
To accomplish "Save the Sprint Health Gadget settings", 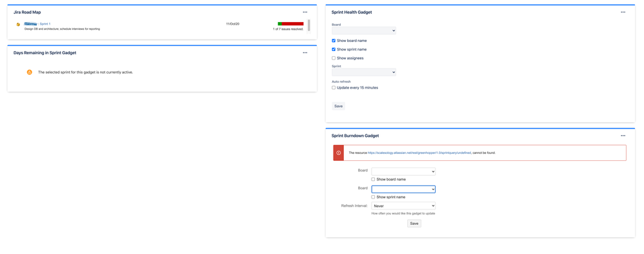I will tap(338, 106).
